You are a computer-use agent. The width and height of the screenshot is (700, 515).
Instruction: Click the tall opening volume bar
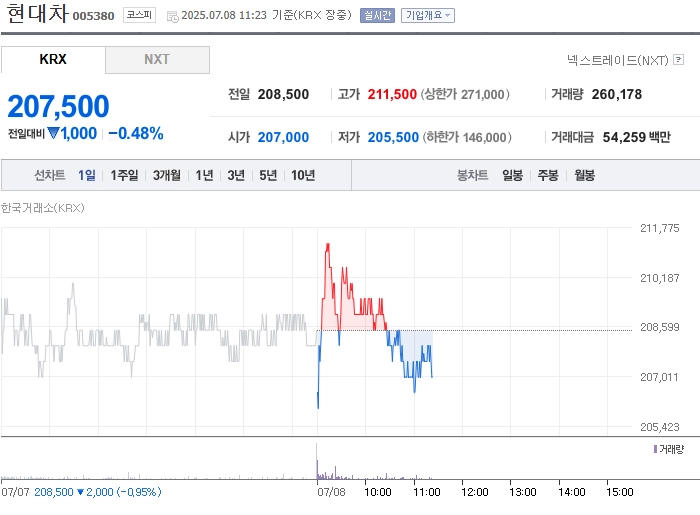tap(317, 461)
